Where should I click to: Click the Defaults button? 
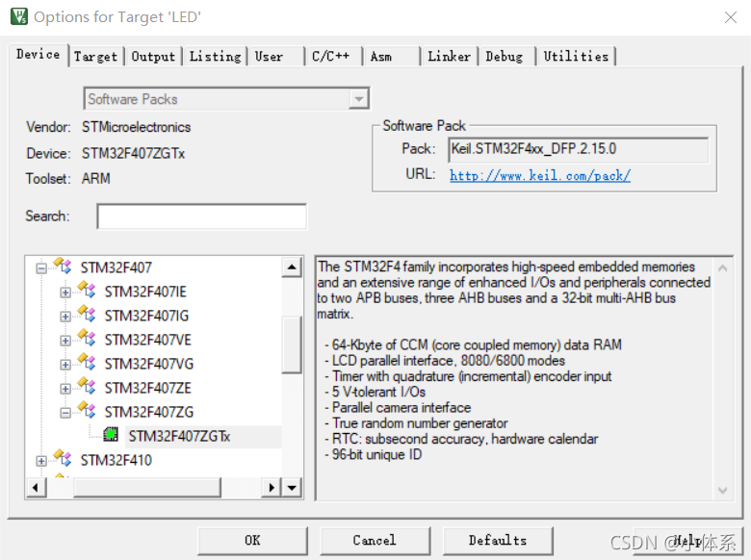click(x=498, y=541)
